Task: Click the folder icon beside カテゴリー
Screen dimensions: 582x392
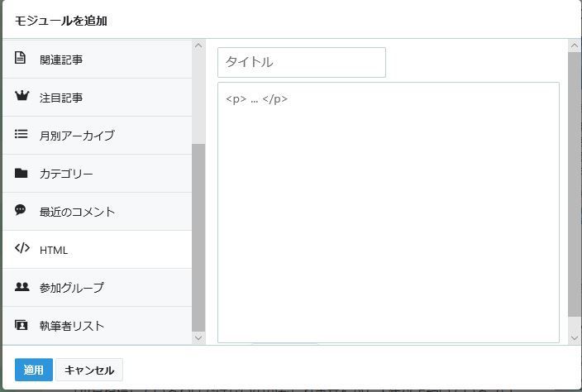Action: (x=21, y=173)
